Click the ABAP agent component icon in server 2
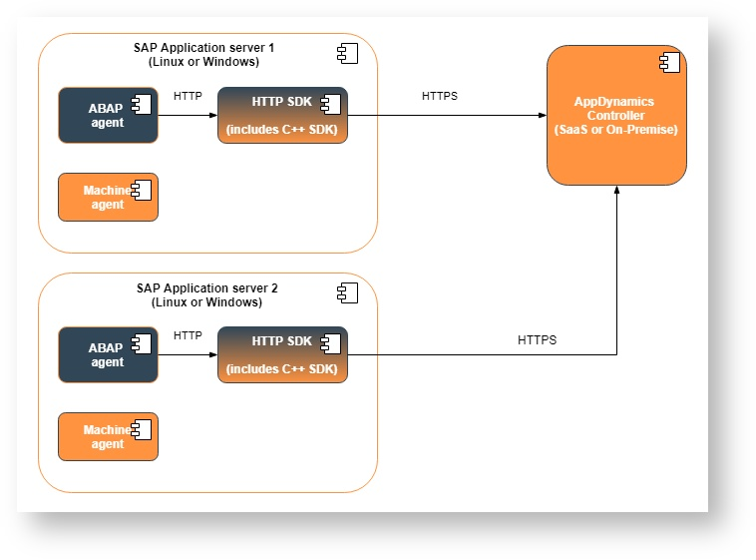The image size is (756, 560). [142, 343]
